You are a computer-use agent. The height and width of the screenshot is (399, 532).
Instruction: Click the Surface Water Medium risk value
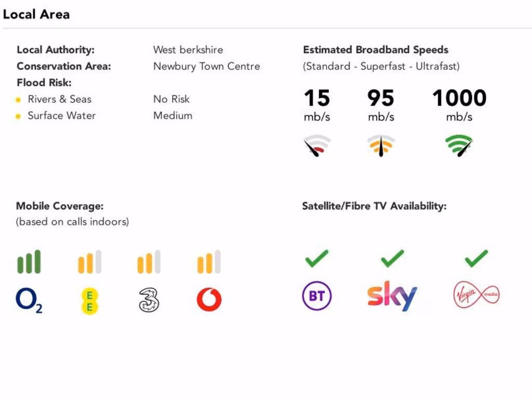(x=172, y=115)
